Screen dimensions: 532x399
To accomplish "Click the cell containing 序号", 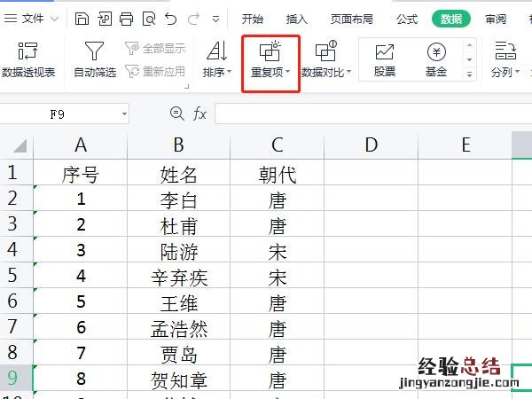I will pyautogui.click(x=81, y=174).
